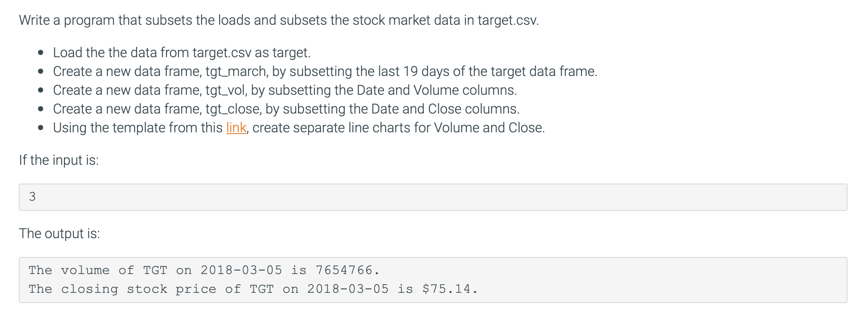The width and height of the screenshot is (868, 315).
Task: Click the tgt_vol bullet item text
Action: click(285, 90)
